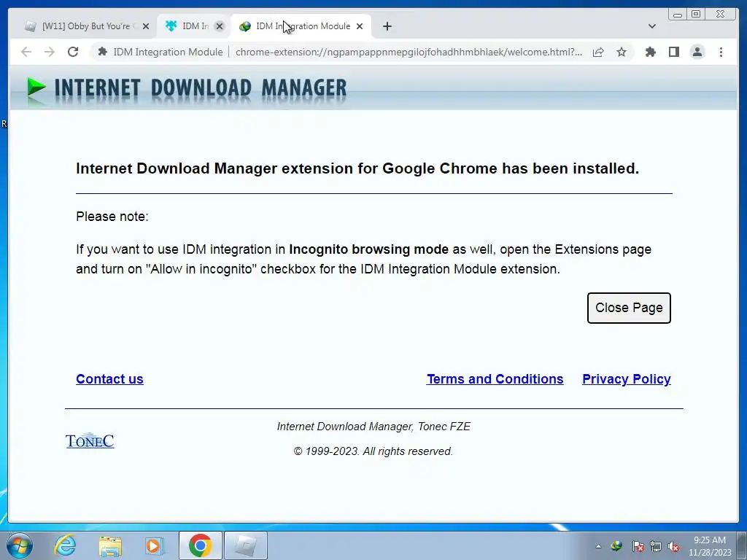
Task: Bookmark this tab with the star icon
Action: pyautogui.click(x=622, y=52)
